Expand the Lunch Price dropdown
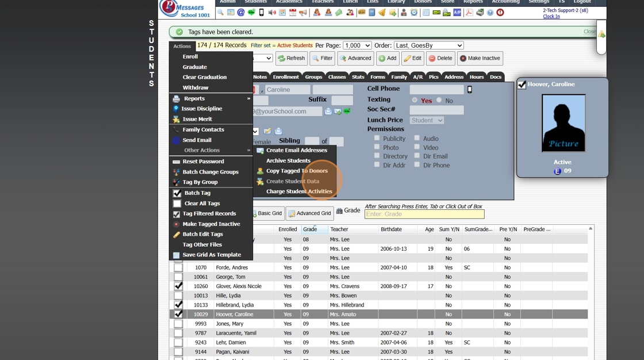The height and width of the screenshot is (360, 644). click(427, 120)
